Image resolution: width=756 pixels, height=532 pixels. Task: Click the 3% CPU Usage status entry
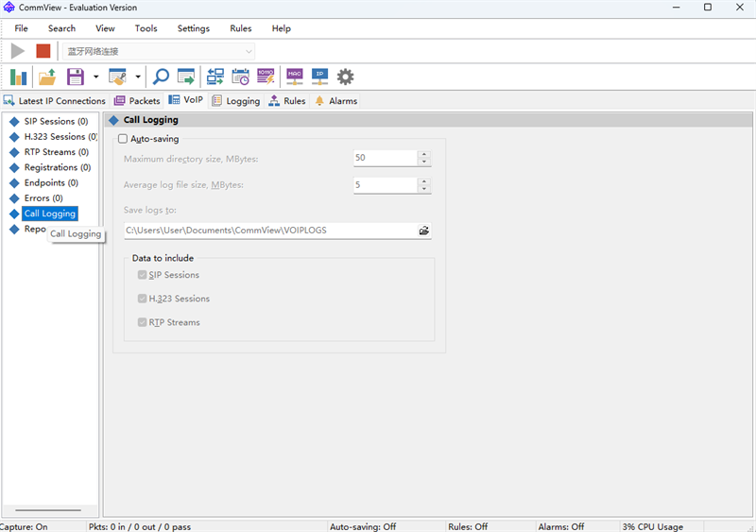(652, 526)
